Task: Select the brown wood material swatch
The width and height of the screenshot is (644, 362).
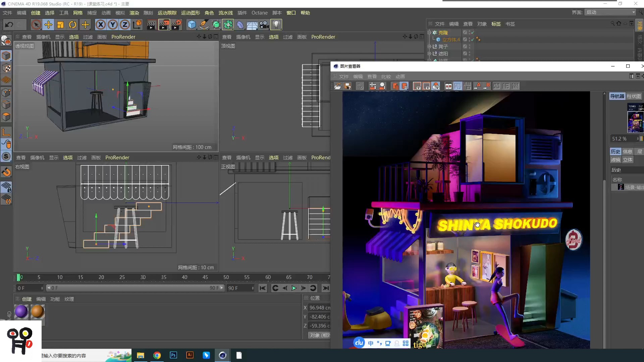Action: [x=37, y=312]
